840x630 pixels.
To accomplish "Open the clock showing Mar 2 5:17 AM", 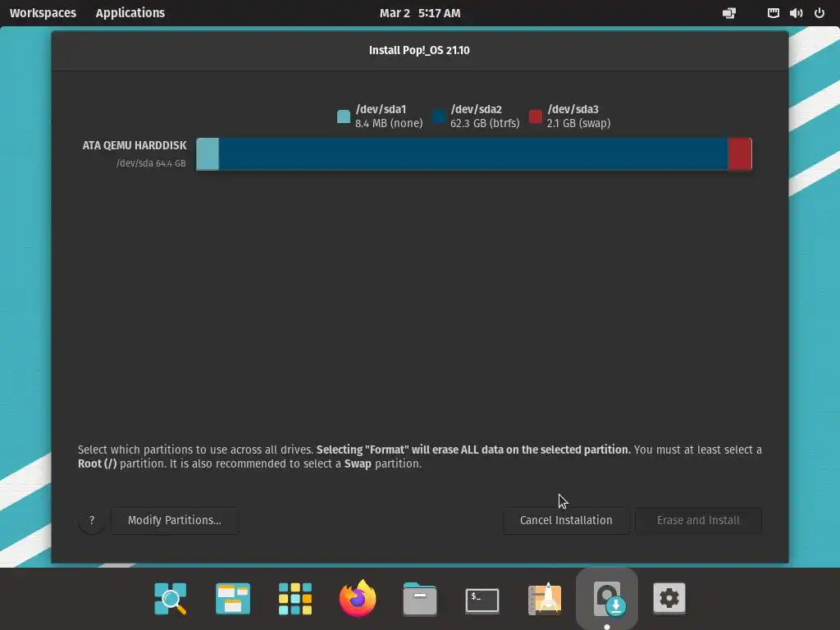I will 420,13.
